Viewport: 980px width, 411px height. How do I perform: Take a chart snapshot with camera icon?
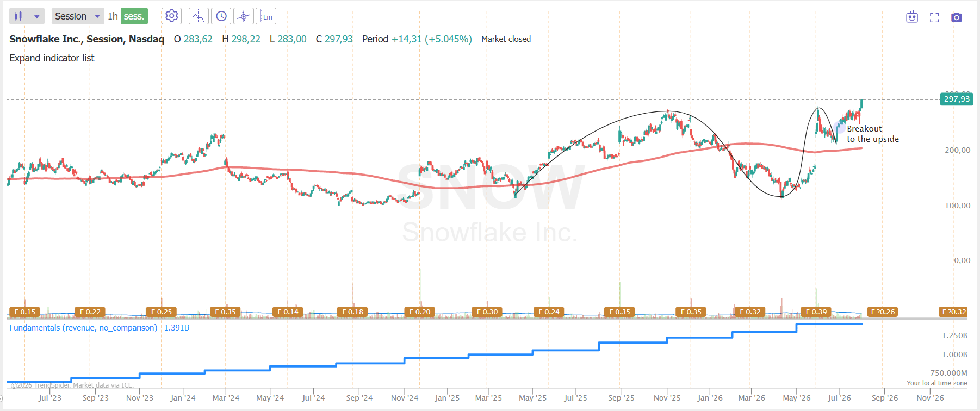[957, 17]
